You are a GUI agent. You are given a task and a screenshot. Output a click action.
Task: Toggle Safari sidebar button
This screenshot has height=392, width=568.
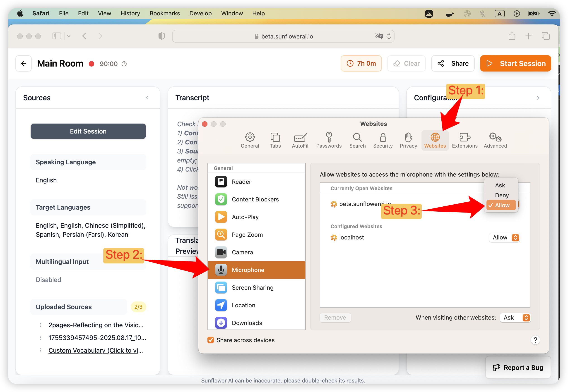[x=57, y=36]
